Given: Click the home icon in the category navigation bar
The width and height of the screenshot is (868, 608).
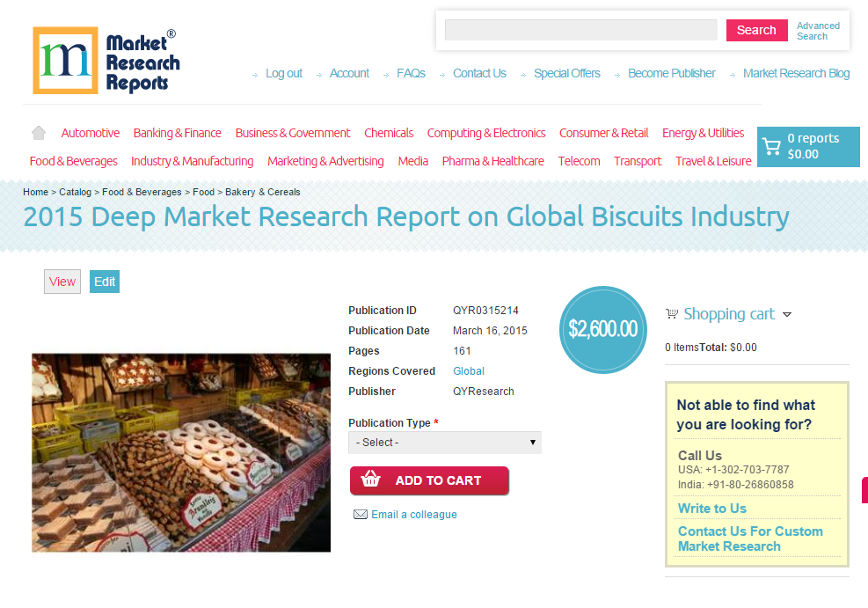Looking at the screenshot, I should point(38,131).
